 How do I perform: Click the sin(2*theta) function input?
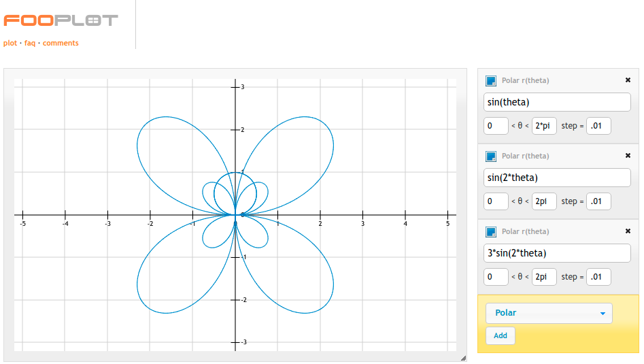pos(557,178)
